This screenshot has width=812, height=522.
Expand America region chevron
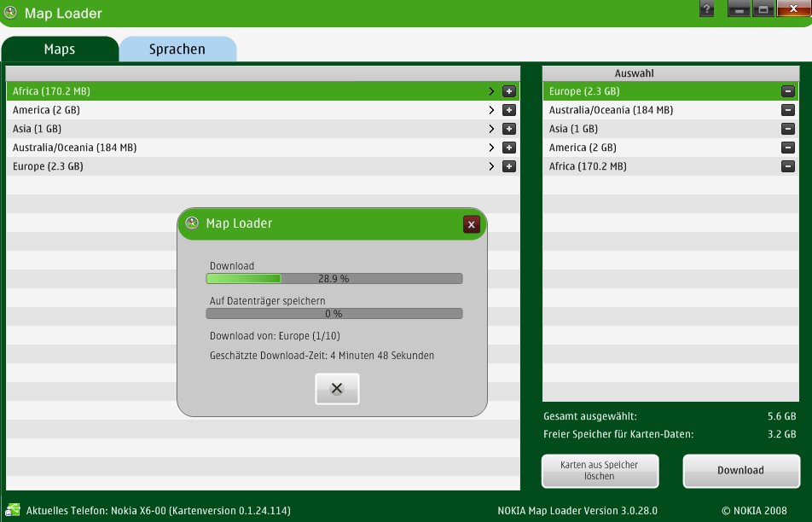491,110
